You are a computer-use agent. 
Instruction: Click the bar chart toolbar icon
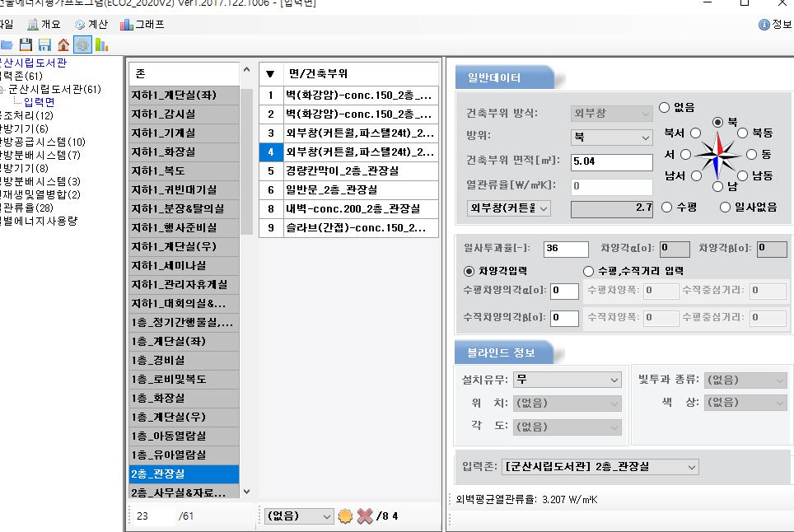coord(101,44)
